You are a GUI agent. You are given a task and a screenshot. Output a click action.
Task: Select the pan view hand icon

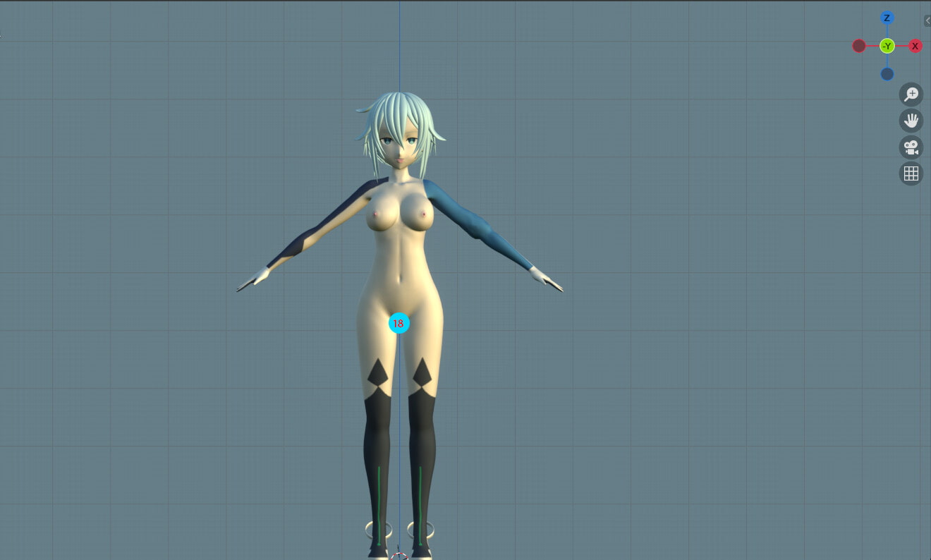click(x=911, y=121)
